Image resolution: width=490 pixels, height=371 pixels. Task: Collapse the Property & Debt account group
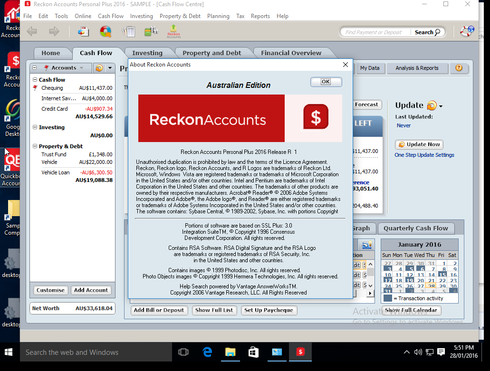coord(35,146)
